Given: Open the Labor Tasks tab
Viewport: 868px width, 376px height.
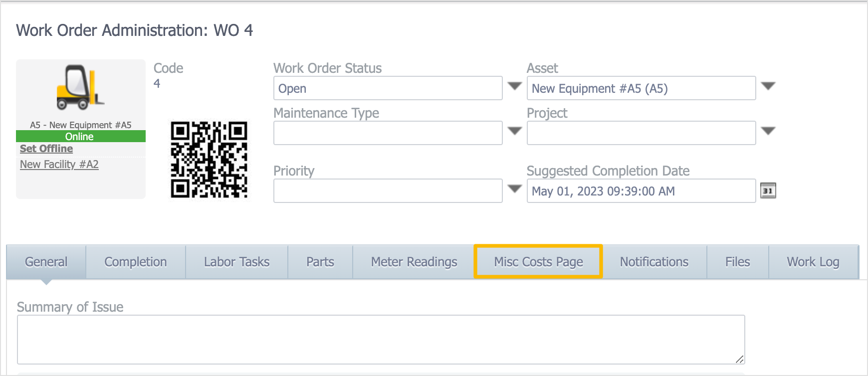Looking at the screenshot, I should [x=236, y=262].
